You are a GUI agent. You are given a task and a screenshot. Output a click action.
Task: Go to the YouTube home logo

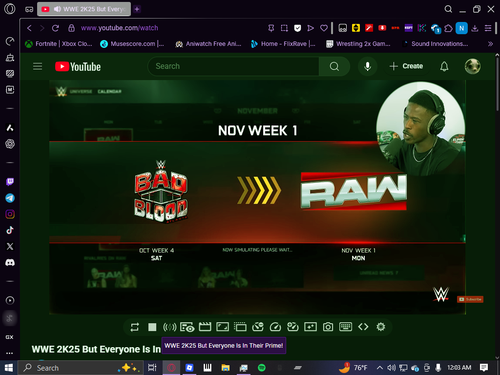78,67
